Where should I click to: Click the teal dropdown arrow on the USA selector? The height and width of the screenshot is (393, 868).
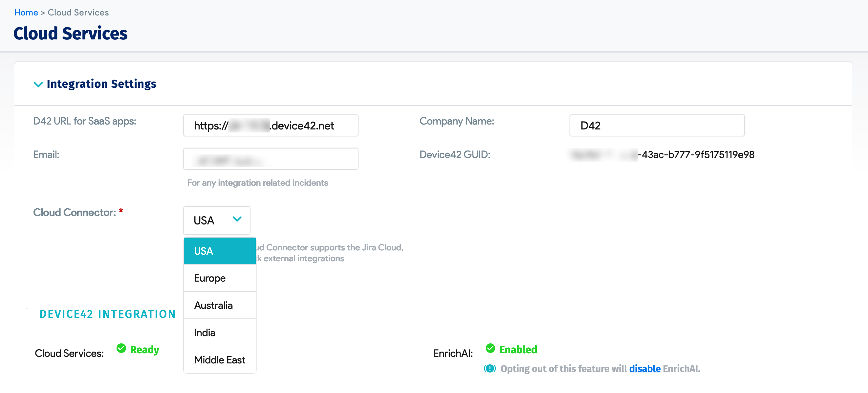click(237, 219)
